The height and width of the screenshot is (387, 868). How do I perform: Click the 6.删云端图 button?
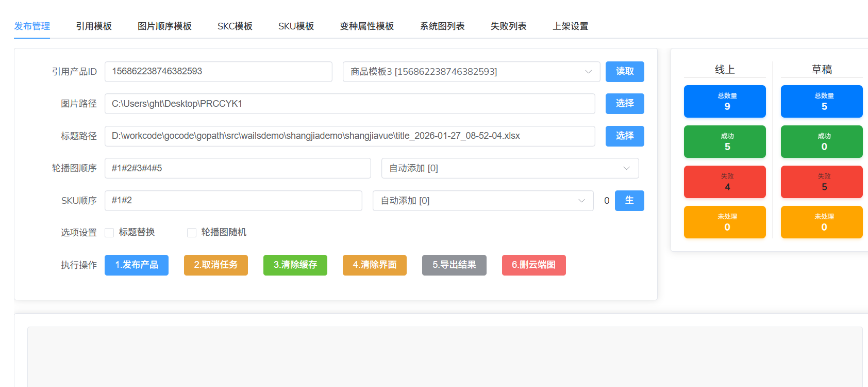533,265
